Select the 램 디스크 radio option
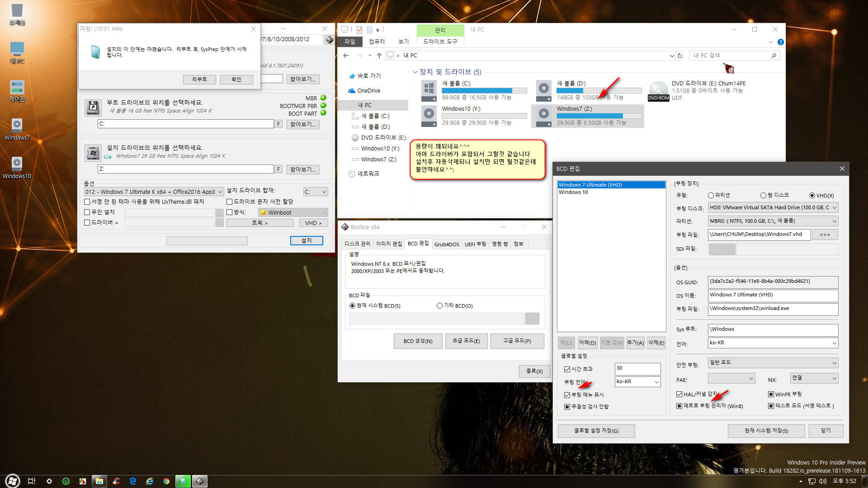868x488 pixels. pos(763,196)
